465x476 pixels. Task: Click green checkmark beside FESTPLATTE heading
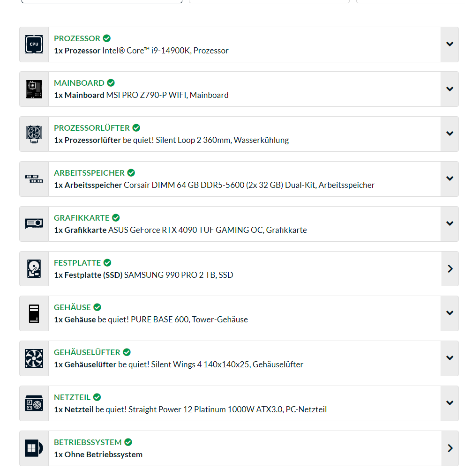(x=107, y=262)
